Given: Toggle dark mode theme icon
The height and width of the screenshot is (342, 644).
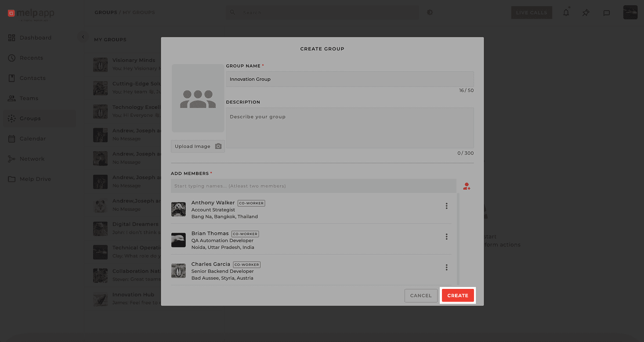Looking at the screenshot, I should point(430,12).
